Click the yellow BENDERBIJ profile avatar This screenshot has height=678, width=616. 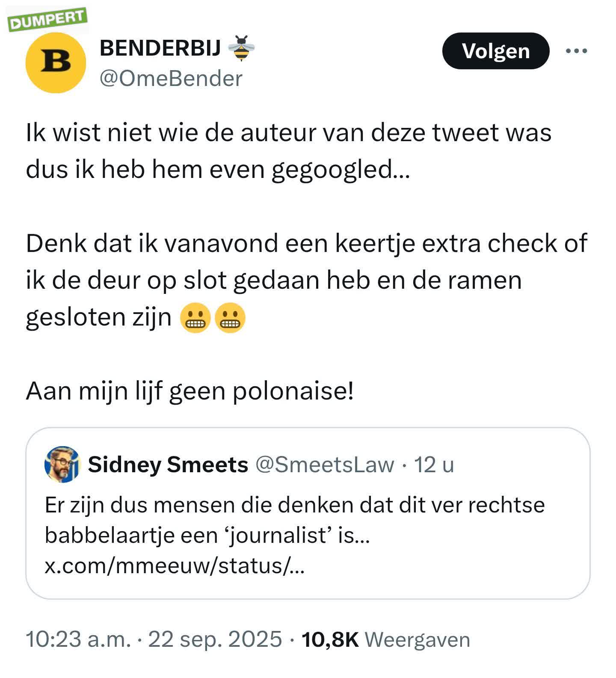pos(56,62)
